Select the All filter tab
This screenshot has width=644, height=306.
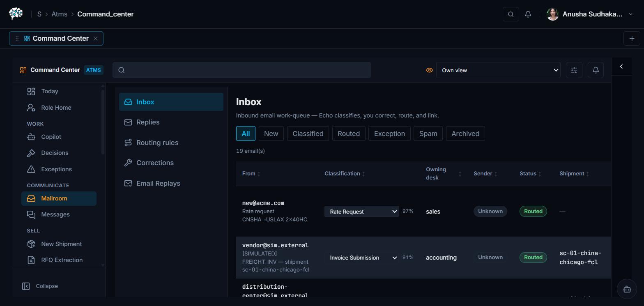[x=246, y=133]
